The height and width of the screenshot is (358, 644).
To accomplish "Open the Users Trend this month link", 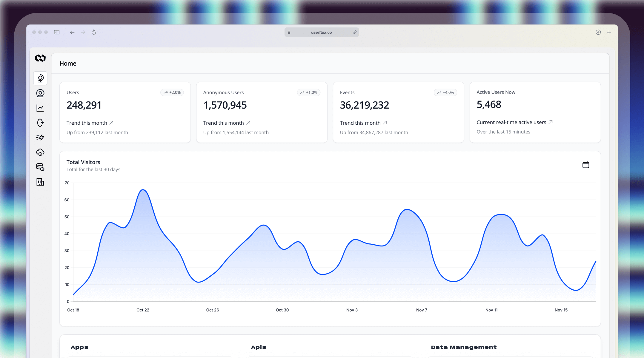I will coord(90,123).
